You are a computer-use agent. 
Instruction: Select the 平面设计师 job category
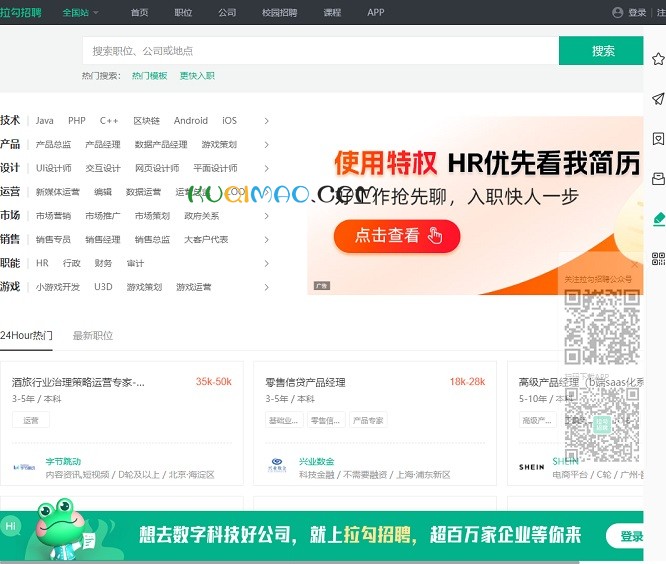coord(215,169)
